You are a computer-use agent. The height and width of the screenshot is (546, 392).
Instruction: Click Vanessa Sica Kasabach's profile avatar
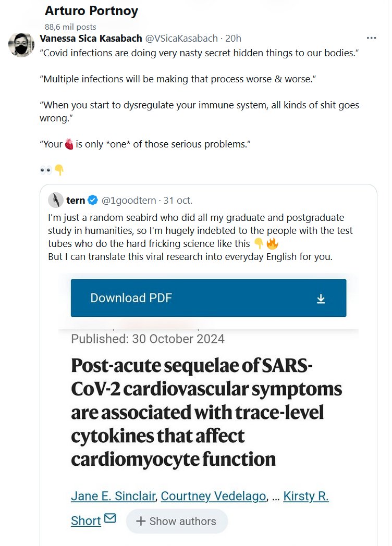21,45
